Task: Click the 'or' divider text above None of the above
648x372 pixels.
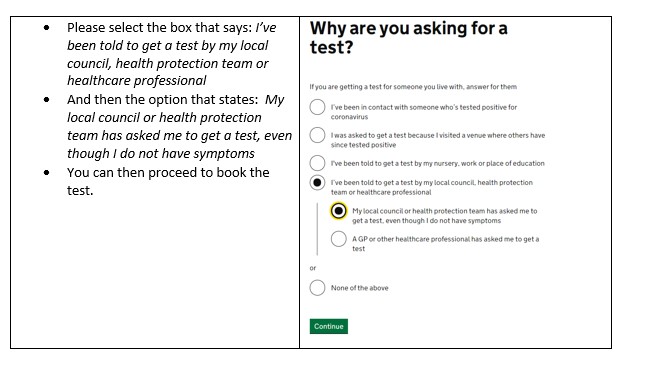Action: pyautogui.click(x=313, y=268)
